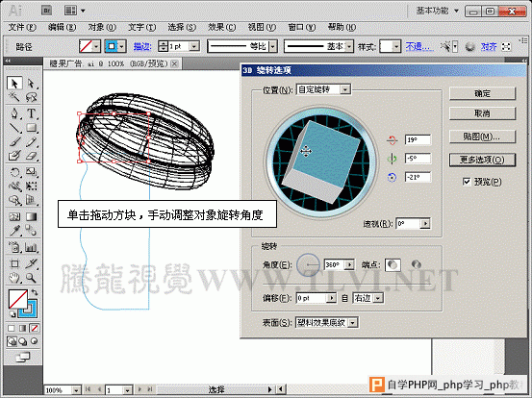Select the Selection tool black arrow
Screen dimensions: 532x398
(x=14, y=84)
